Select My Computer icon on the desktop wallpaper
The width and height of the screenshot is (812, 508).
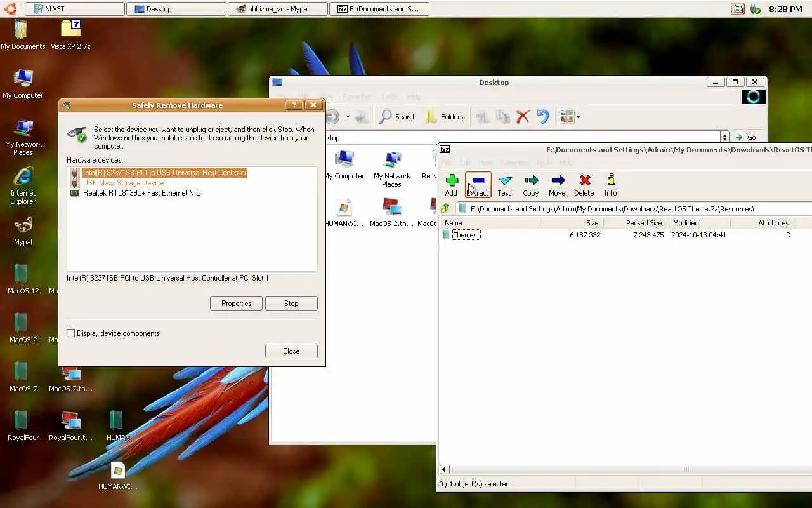tap(23, 84)
